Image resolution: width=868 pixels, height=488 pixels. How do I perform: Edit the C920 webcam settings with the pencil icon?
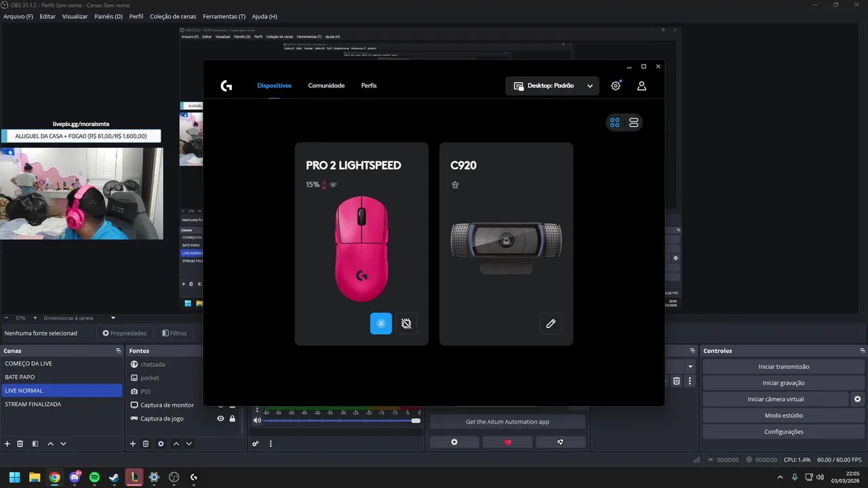(551, 324)
